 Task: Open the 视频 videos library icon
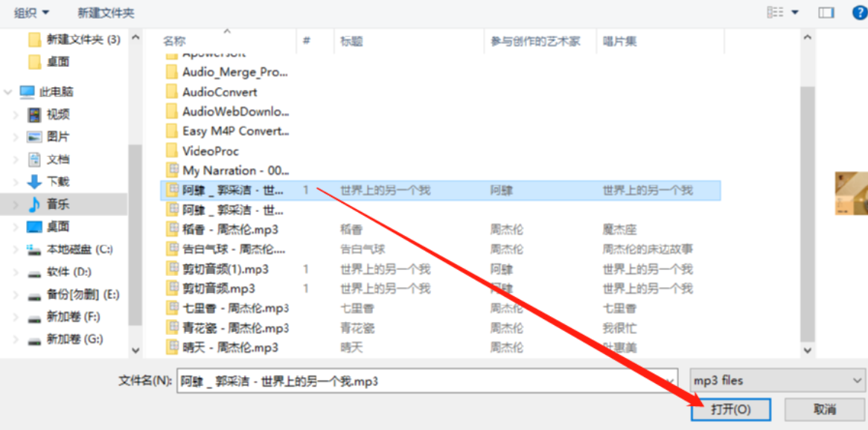(35, 115)
